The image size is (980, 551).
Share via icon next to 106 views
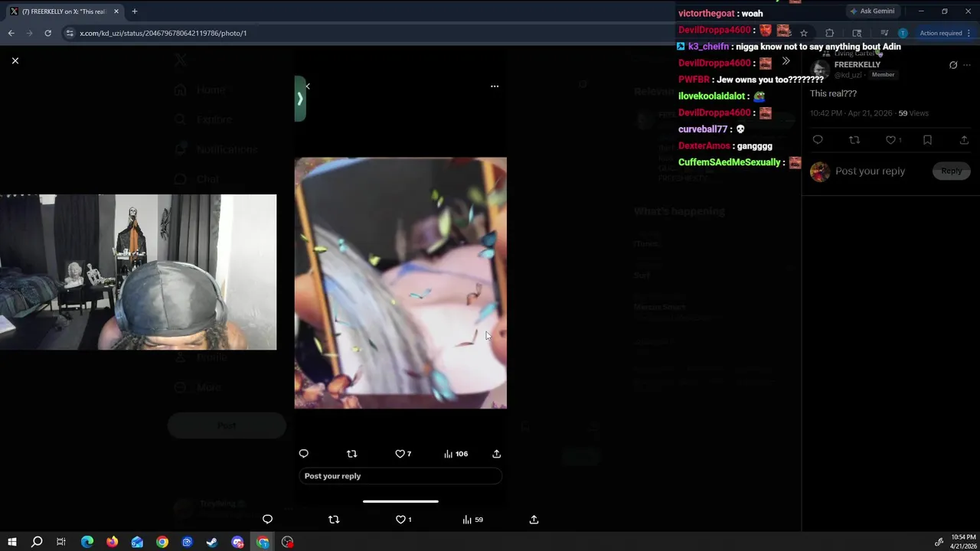pos(496,454)
